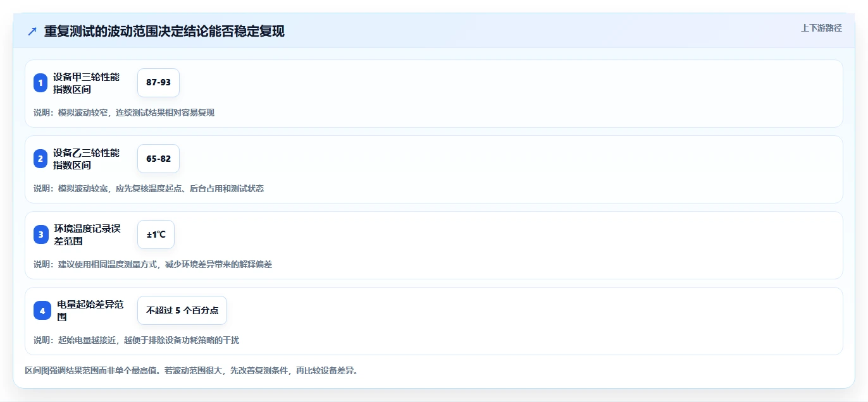Click the 设备乙三轮性能指数区间 label

click(x=86, y=159)
